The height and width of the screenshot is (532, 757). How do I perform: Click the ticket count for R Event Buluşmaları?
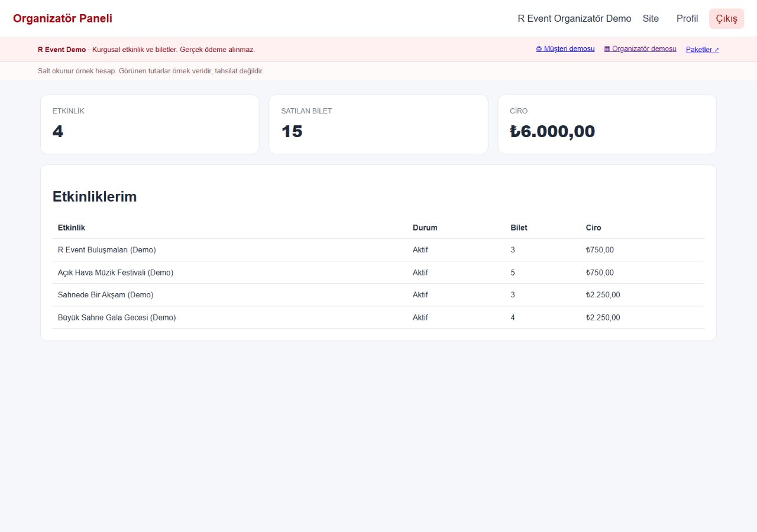[x=513, y=250]
